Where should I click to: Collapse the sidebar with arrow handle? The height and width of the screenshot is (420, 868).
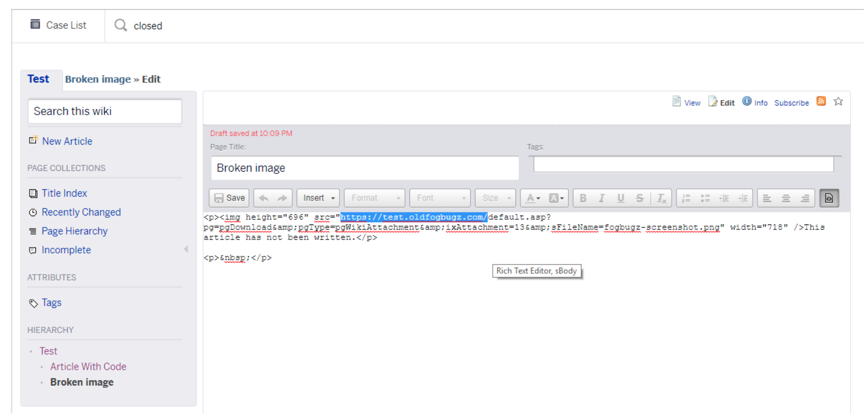[186, 249]
